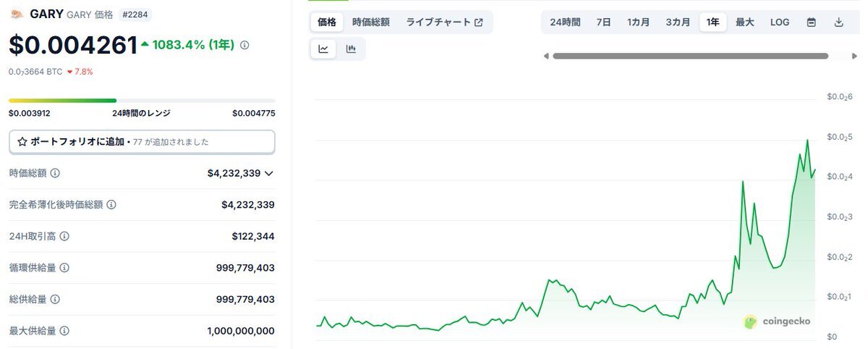The image size is (868, 349).
Task: Set chart range to 24時間
Action: (x=565, y=22)
